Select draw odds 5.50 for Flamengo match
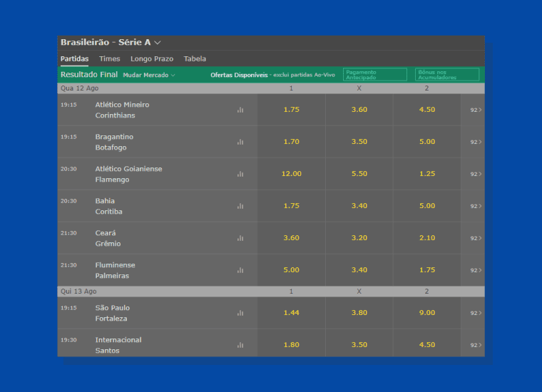The width and height of the screenshot is (542, 392). click(359, 174)
